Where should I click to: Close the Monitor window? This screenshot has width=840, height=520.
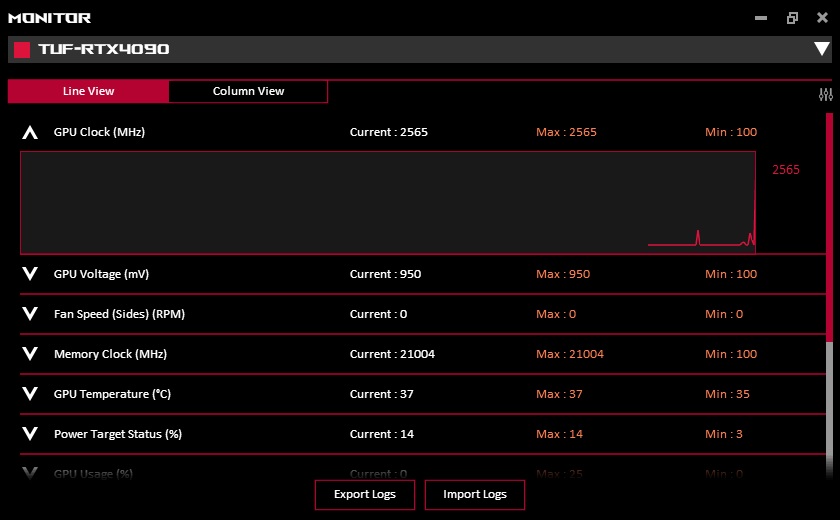822,18
